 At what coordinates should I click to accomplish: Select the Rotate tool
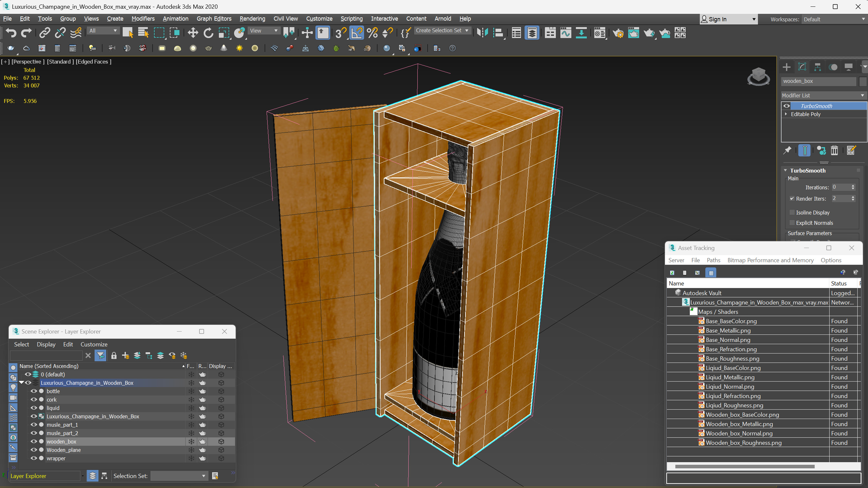point(208,33)
